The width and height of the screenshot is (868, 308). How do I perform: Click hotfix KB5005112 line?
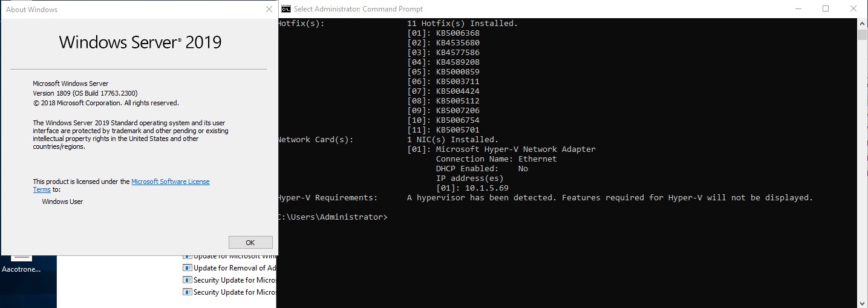click(x=443, y=101)
